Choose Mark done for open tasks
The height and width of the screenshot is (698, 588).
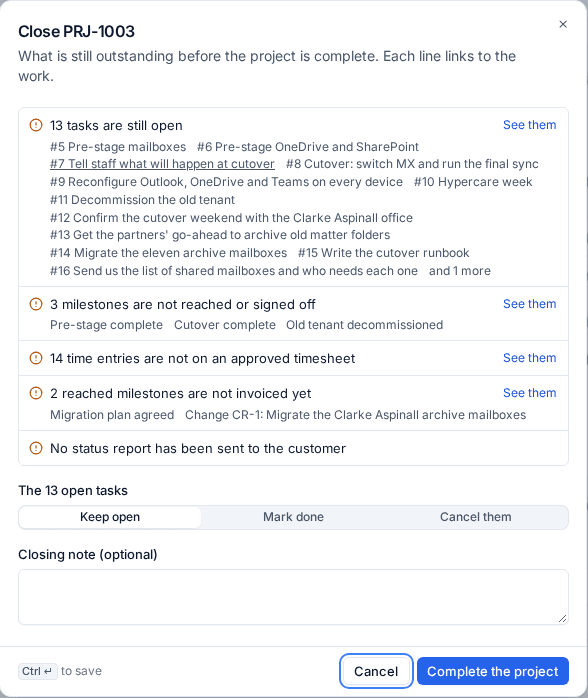point(293,517)
